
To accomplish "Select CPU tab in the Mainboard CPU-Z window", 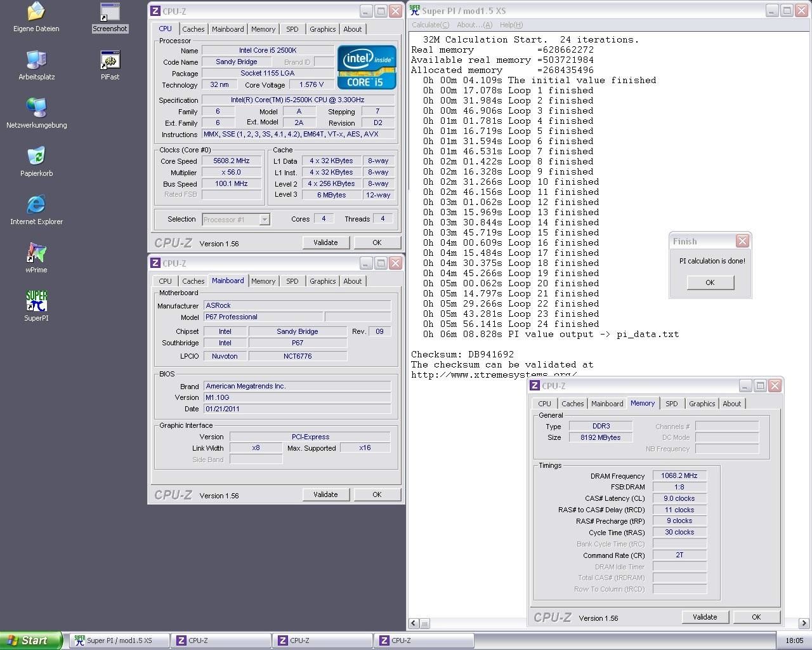I will 165,281.
